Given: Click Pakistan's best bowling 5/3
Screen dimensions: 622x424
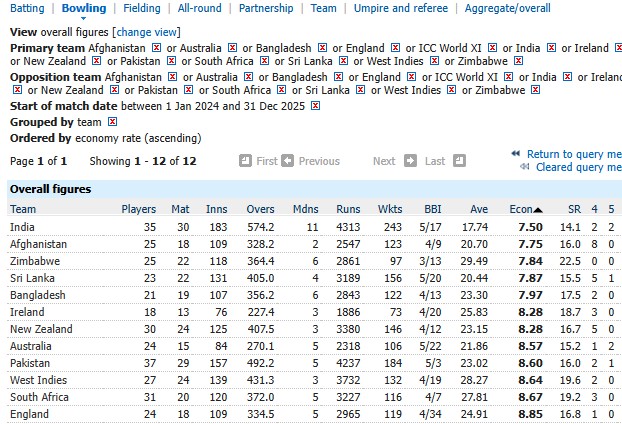Looking at the screenshot, I should (433, 363).
